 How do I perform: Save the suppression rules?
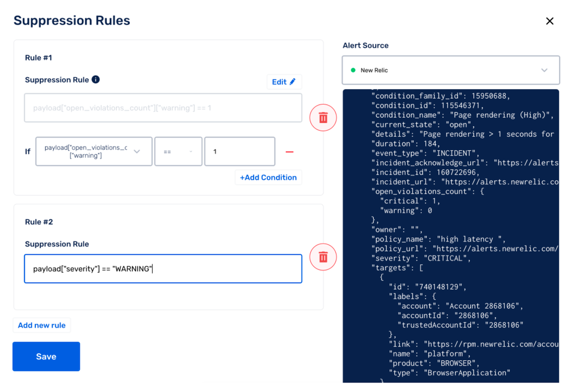(46, 356)
